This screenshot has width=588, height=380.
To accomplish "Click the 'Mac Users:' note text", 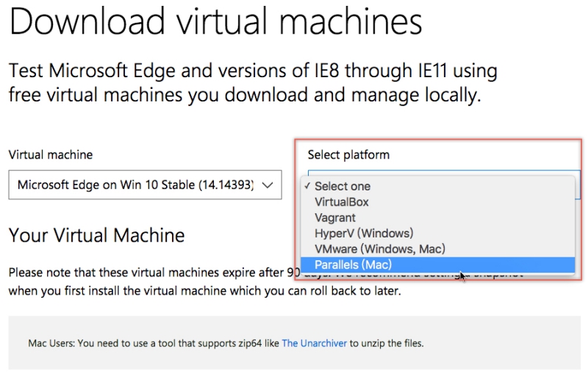I will pyautogui.click(x=154, y=343).
